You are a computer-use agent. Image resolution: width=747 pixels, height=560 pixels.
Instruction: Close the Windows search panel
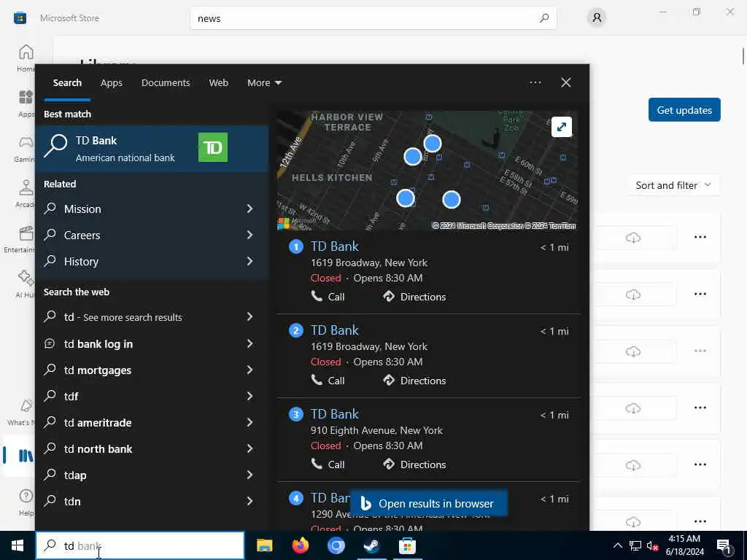(566, 83)
